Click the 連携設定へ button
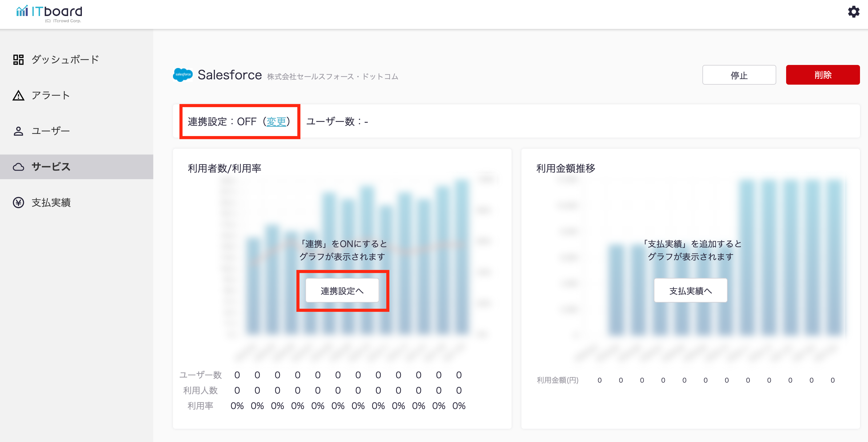Screen dimensions: 868x442 pyautogui.click(x=342, y=290)
